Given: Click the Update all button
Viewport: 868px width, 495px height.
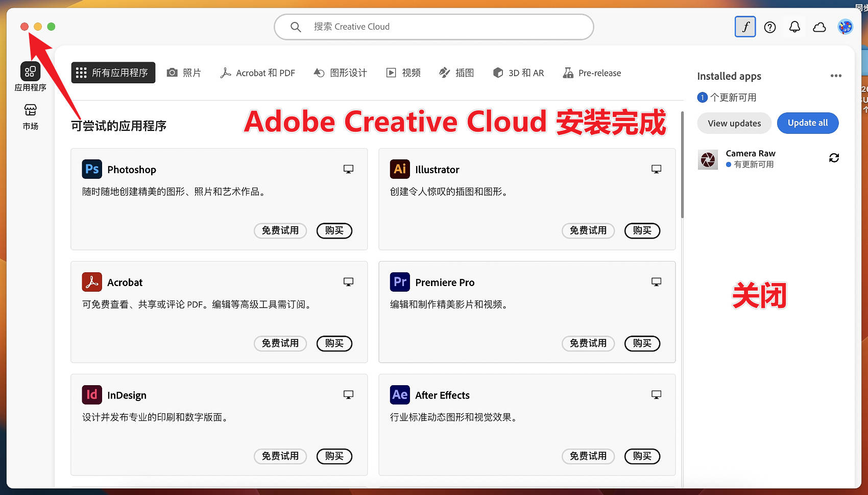Looking at the screenshot, I should click(808, 123).
